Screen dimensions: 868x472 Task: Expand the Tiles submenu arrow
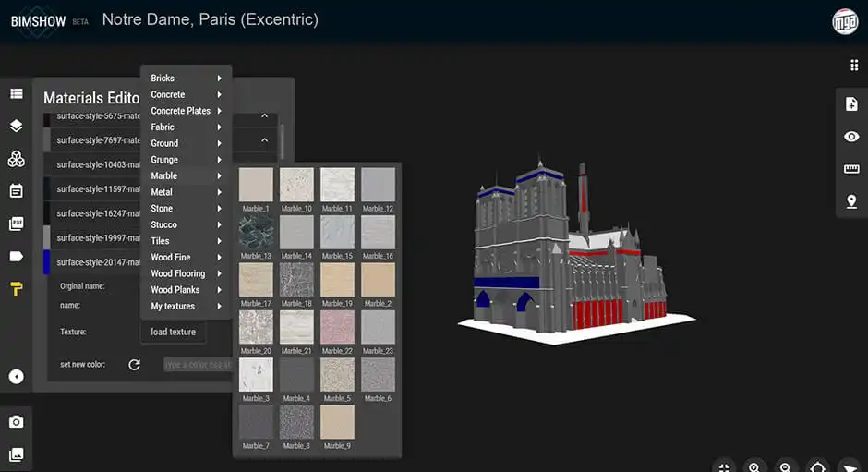tap(219, 241)
